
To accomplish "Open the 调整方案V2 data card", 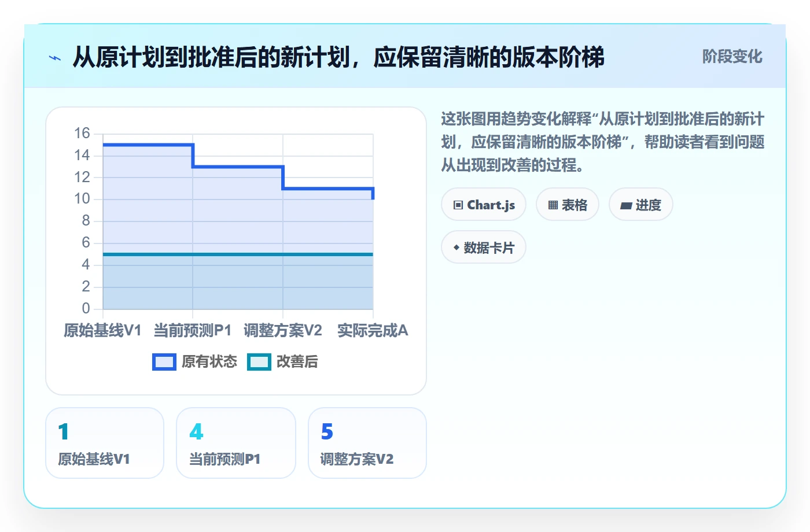I will click(367, 443).
